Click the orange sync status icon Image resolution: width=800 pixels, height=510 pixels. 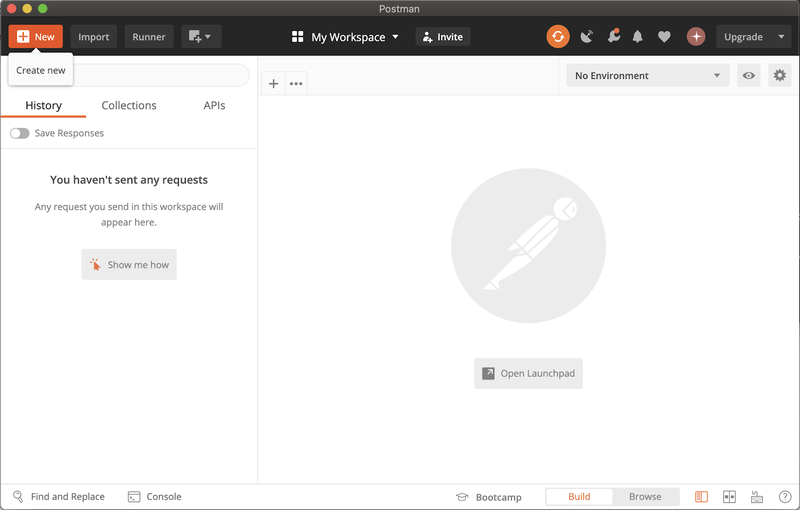point(557,37)
